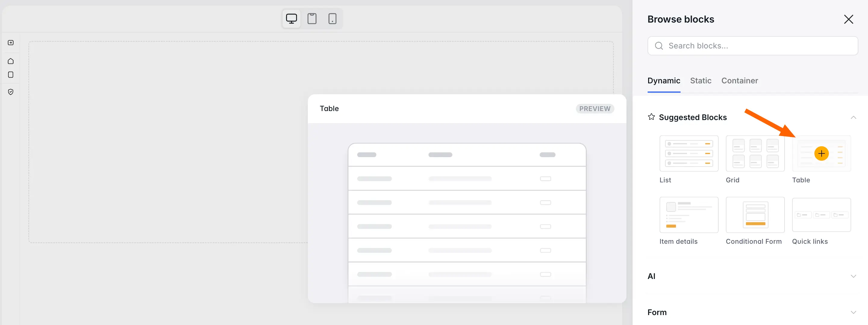868x325 pixels.
Task: Pick the Conditional Form block
Action: [x=755, y=215]
